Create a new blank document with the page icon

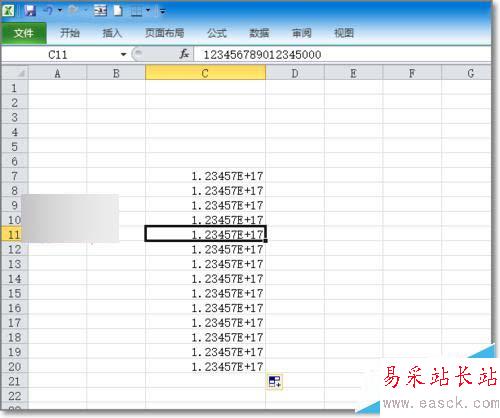point(118,11)
